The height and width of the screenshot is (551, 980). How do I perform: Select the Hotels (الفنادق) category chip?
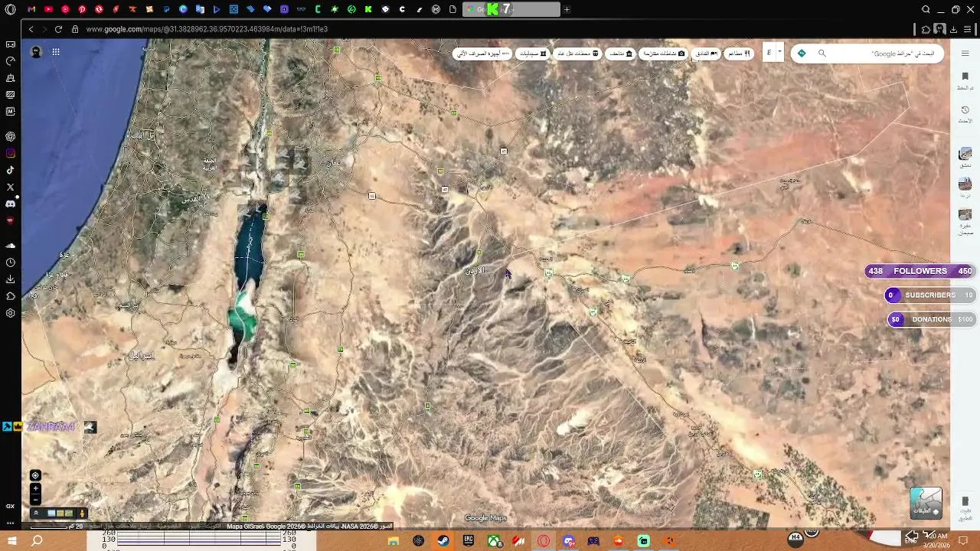tap(706, 54)
